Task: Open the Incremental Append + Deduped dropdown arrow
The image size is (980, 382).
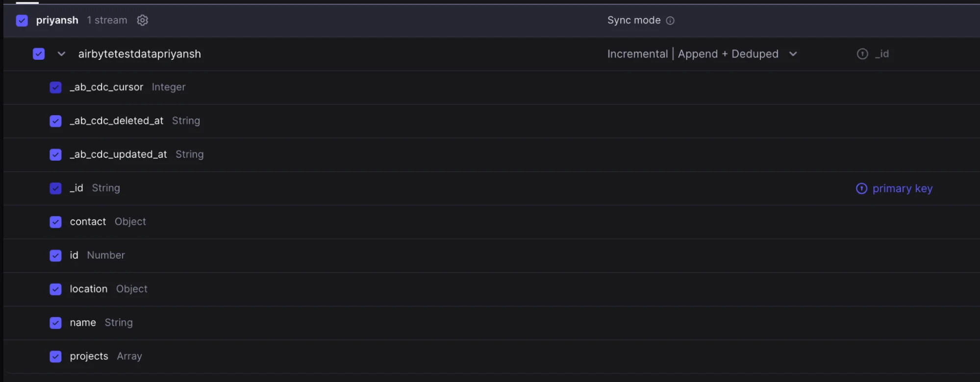Action: tap(793, 54)
